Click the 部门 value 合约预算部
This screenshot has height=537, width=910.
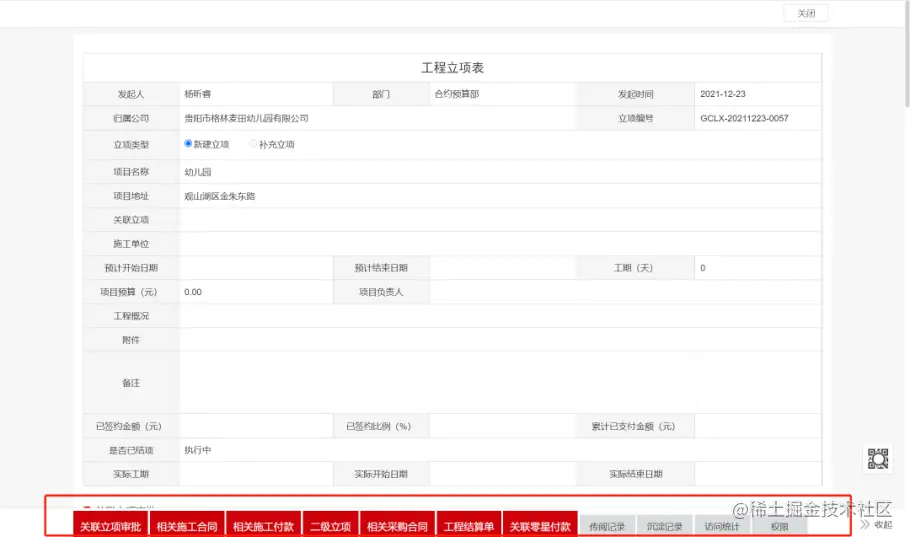[x=457, y=94]
